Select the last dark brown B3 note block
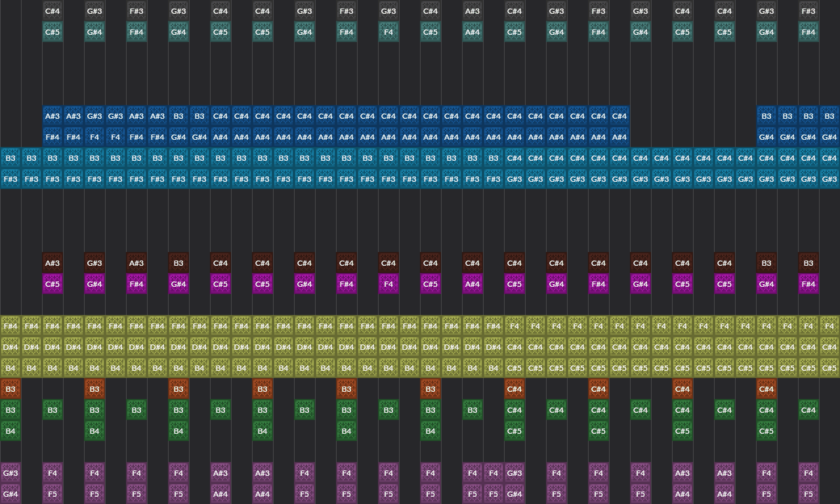The image size is (840, 504). pos(808,263)
